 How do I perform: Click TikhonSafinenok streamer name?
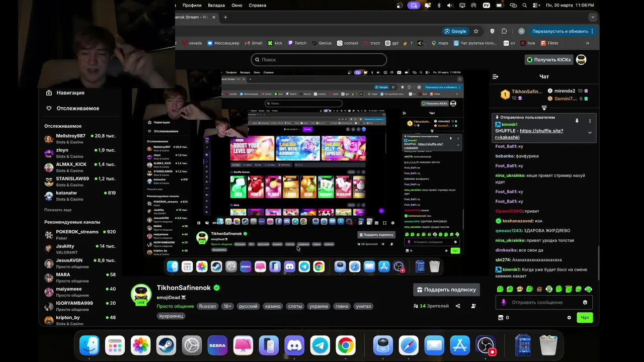pos(184,288)
